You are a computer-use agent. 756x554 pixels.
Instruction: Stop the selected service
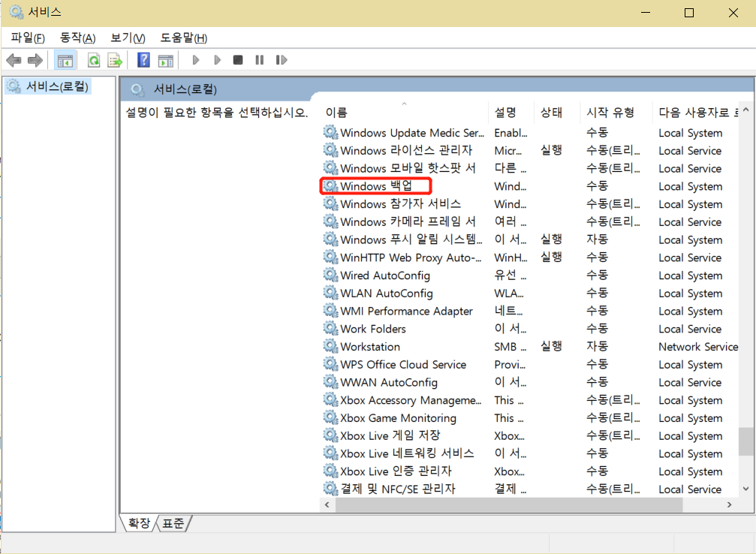237,60
